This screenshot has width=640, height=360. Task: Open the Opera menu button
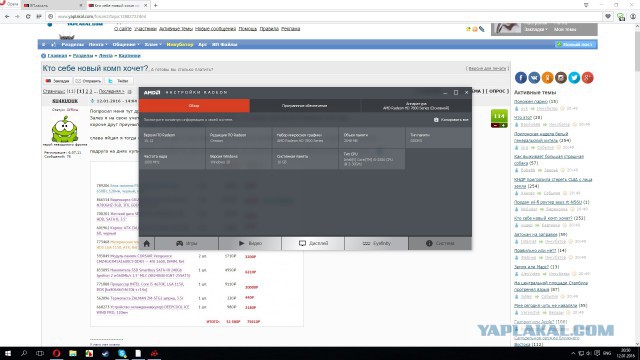click(9, 4)
